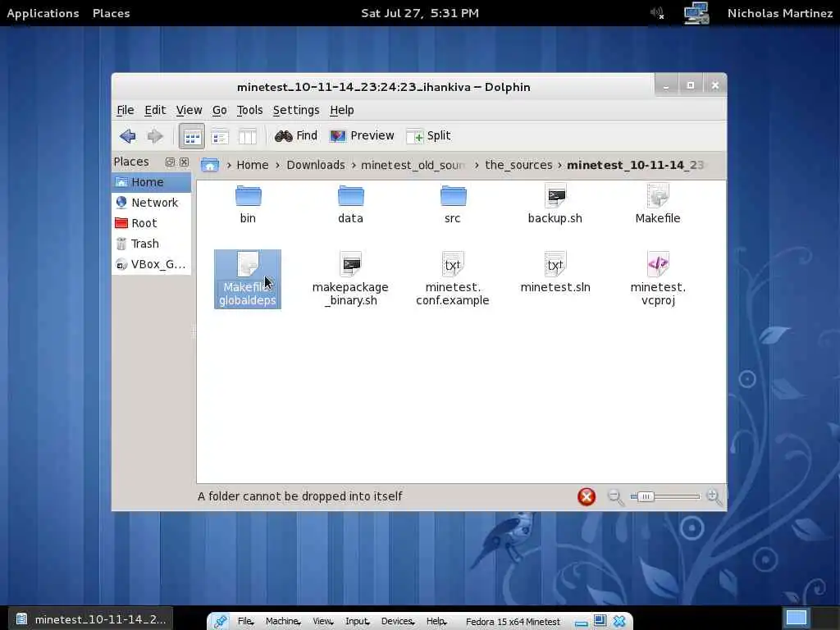Viewport: 840px width, 630px height.
Task: Select Root in the Places panel
Action: coord(151,223)
